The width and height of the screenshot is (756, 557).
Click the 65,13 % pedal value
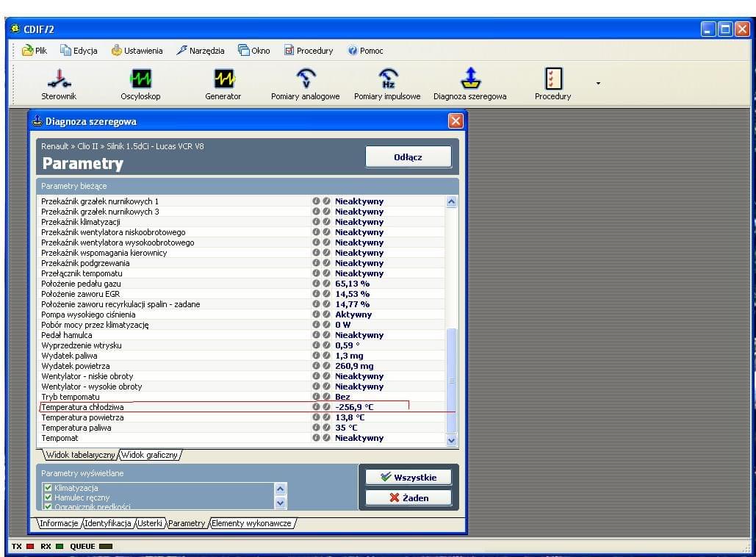(x=353, y=284)
